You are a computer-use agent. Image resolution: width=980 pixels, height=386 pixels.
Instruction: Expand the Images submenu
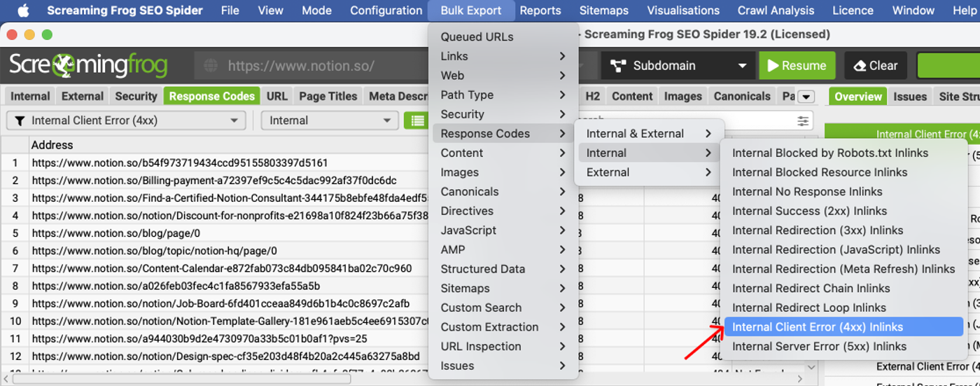[x=503, y=172]
